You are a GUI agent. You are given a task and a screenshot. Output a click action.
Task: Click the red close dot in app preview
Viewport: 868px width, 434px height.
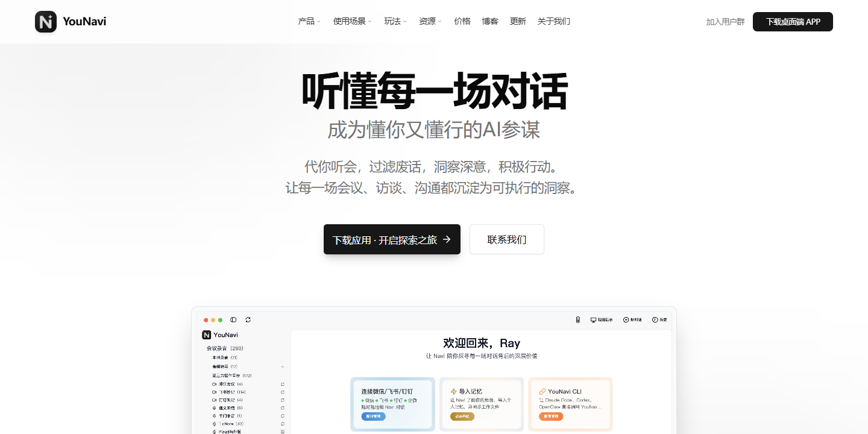(206, 319)
